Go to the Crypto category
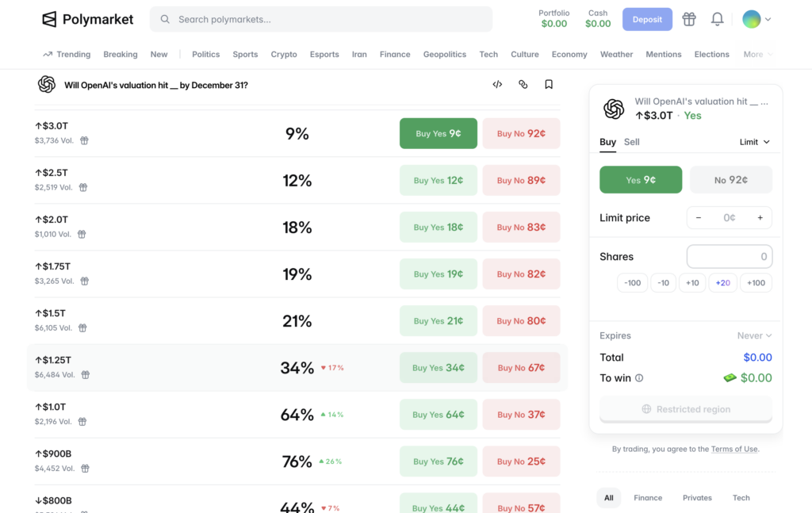Viewport: 812px width, 513px height. click(284, 55)
